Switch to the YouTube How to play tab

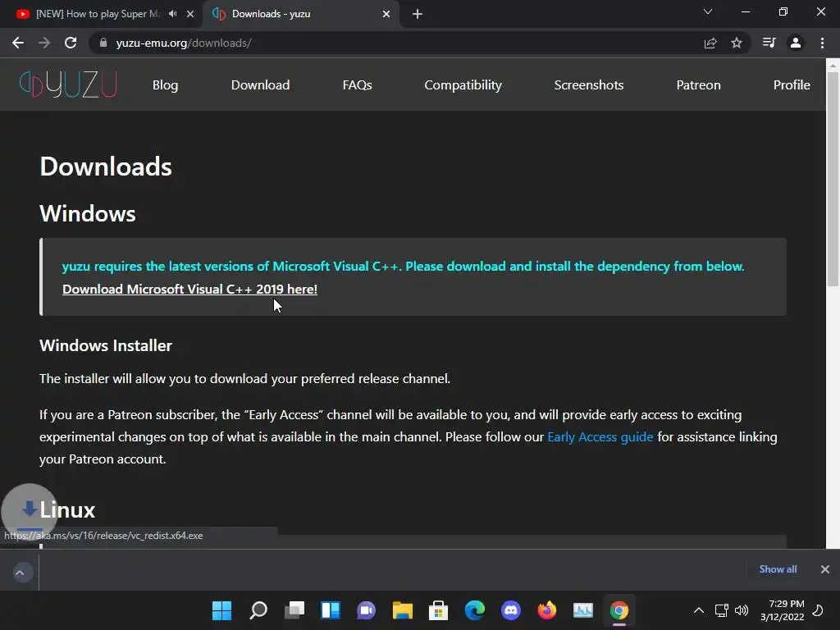point(98,14)
